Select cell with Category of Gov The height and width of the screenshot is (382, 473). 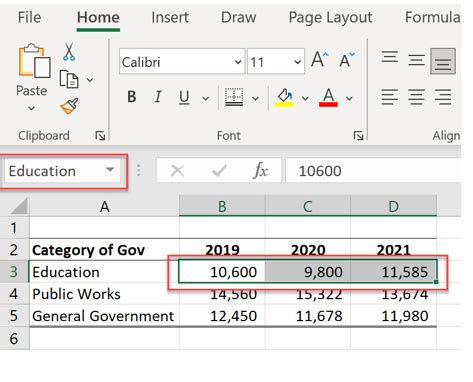click(104, 250)
